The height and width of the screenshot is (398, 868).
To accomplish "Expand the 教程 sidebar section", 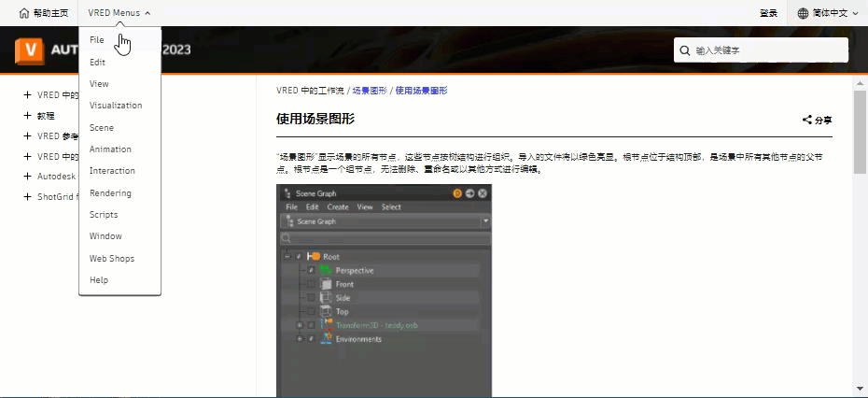I will tap(27, 116).
